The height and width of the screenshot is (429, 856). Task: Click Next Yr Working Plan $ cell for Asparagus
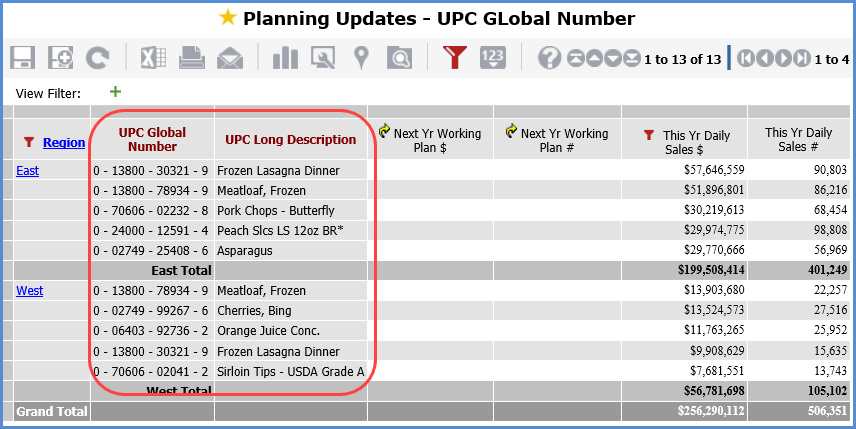431,251
